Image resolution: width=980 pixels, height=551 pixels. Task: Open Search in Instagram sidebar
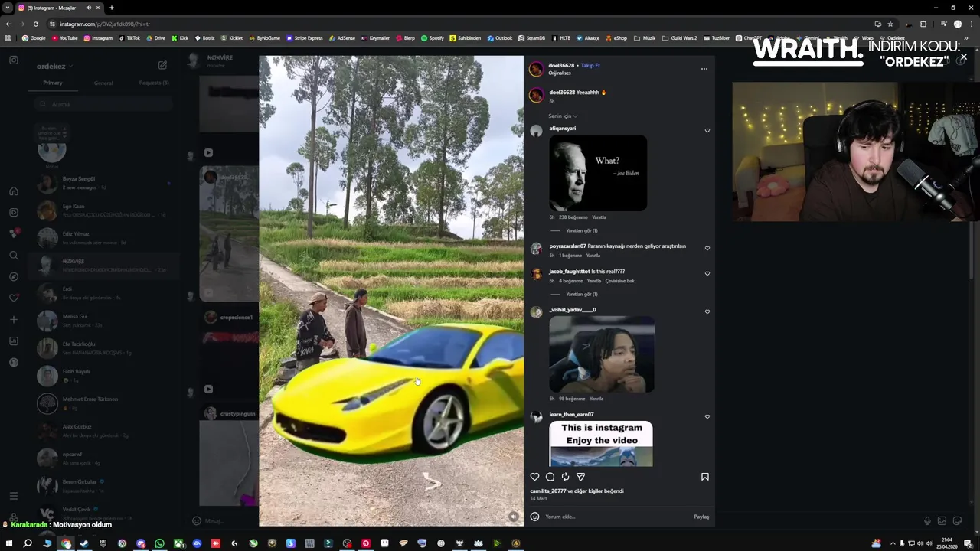[x=14, y=255]
